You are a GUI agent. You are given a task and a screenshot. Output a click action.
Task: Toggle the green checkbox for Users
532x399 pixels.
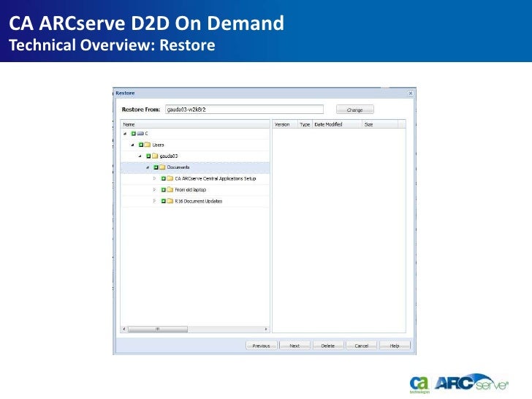point(141,145)
